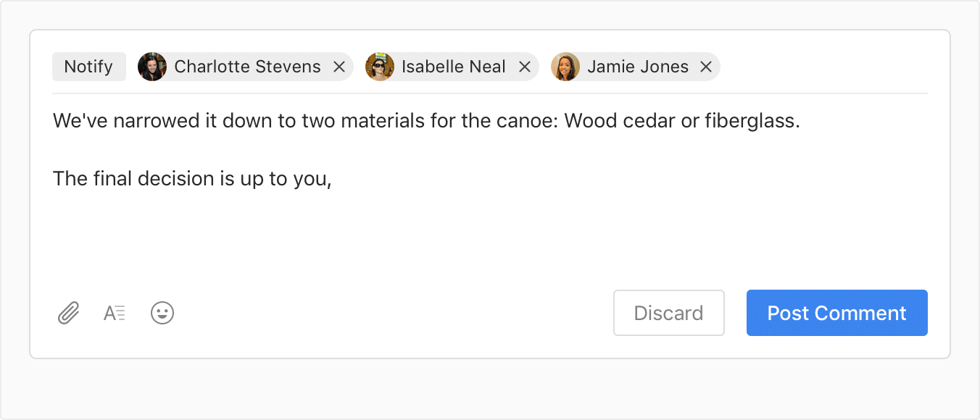Remove Isabelle Neal from notify list
Viewport: 980px width, 420px height.
pyautogui.click(x=524, y=67)
